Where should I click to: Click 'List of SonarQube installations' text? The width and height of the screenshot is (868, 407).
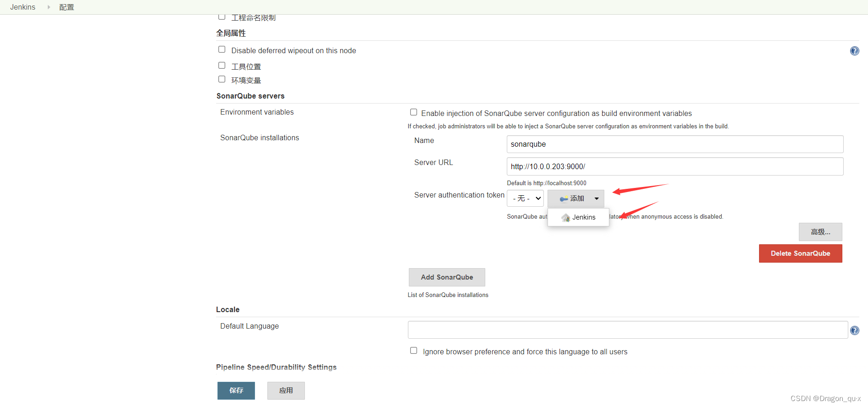(x=448, y=295)
